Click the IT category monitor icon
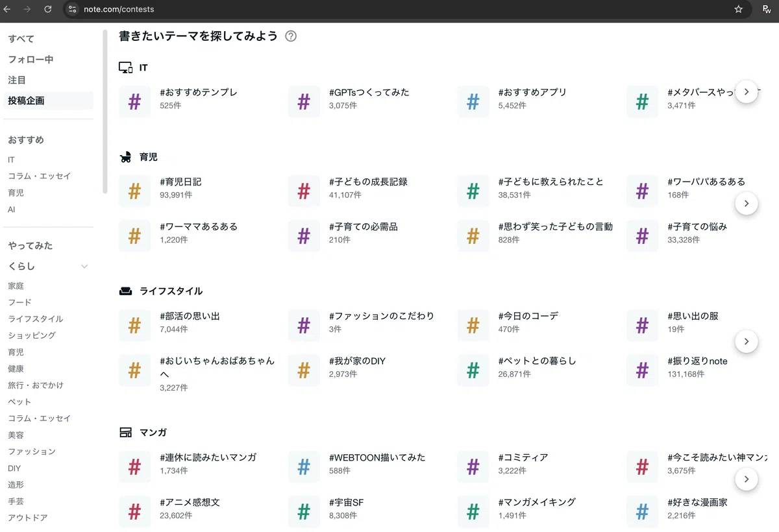This screenshot has height=532, width=779. pos(125,67)
